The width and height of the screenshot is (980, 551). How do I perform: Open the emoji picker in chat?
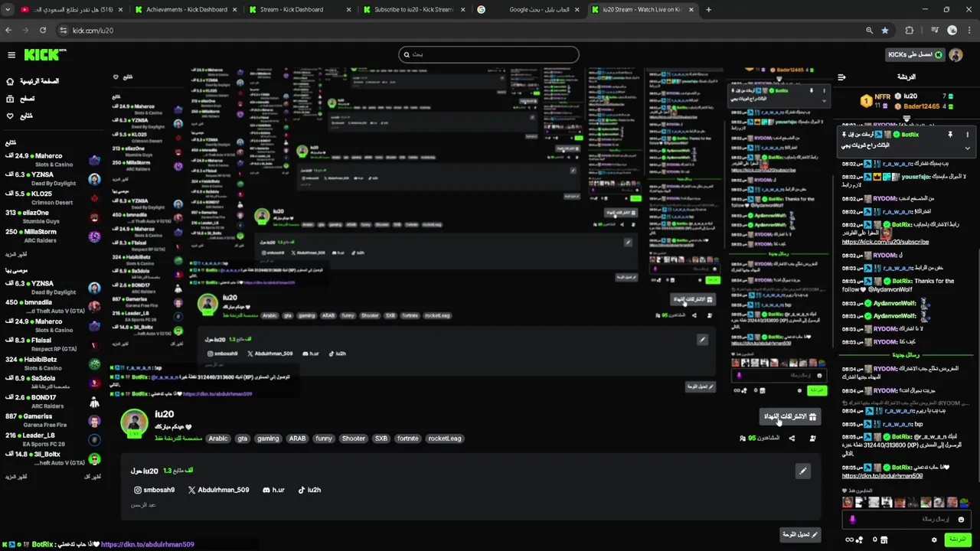click(961, 520)
